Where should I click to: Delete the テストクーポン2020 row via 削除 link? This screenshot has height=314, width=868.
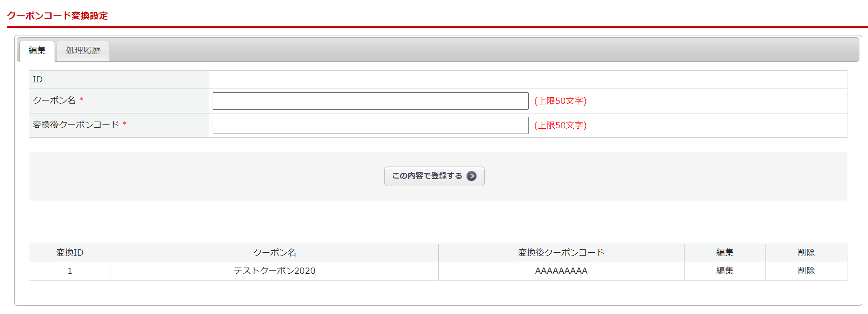point(806,271)
